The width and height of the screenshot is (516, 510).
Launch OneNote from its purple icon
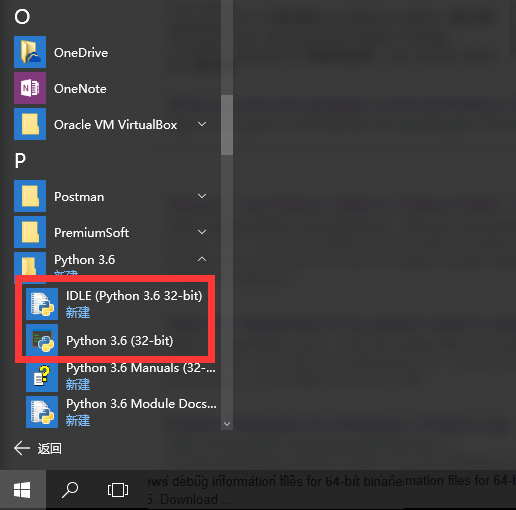tap(30, 88)
